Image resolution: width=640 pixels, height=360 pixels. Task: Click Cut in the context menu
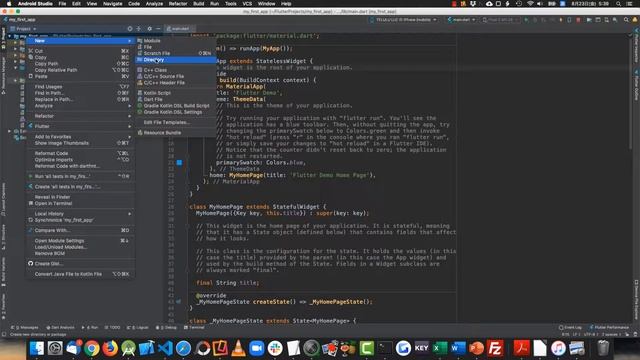coord(80,51)
